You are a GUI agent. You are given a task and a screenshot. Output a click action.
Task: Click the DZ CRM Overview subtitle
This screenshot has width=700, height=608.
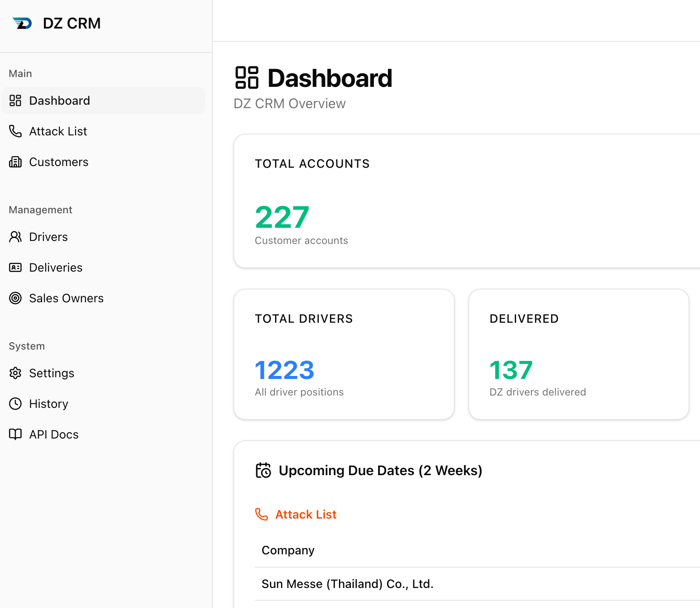pos(290,103)
